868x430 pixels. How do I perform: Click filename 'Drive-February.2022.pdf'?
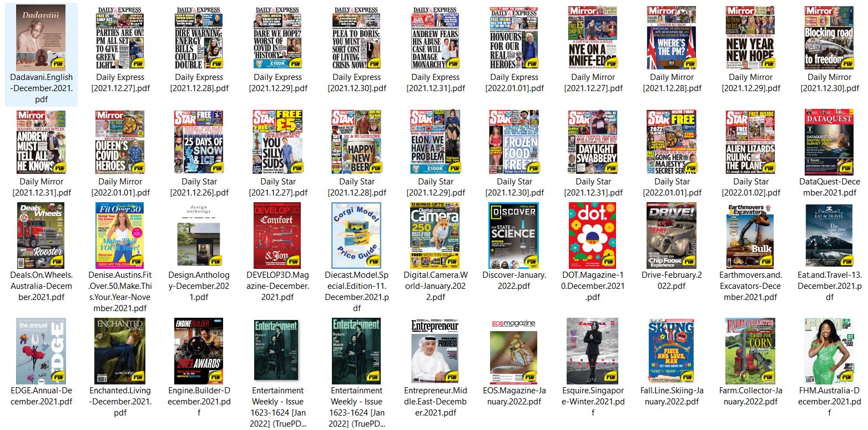click(672, 281)
